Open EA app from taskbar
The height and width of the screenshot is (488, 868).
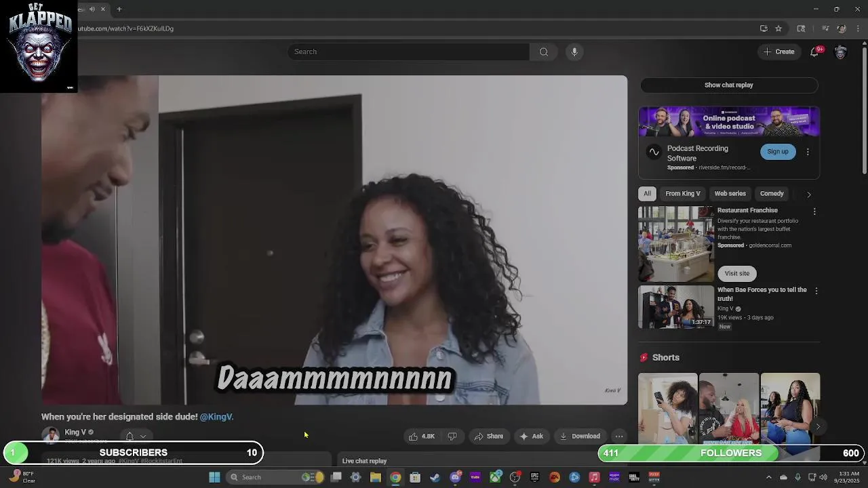pyautogui.click(x=554, y=477)
